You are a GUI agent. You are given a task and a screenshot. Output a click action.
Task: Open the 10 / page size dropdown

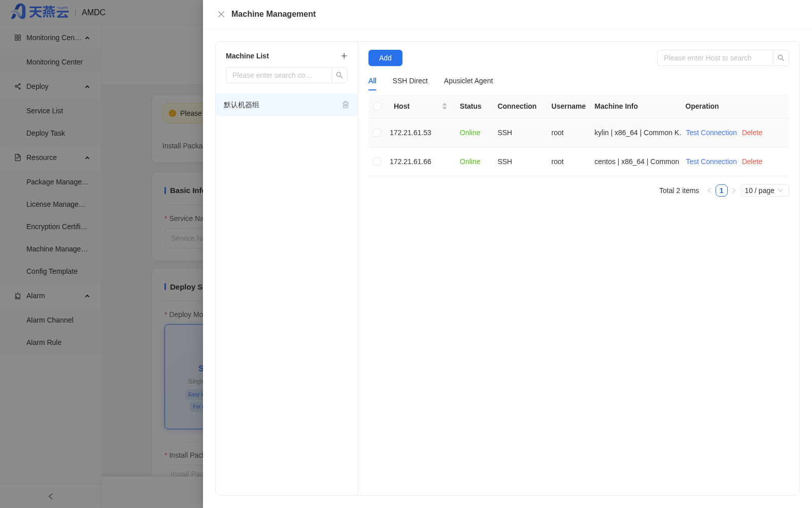(x=765, y=190)
